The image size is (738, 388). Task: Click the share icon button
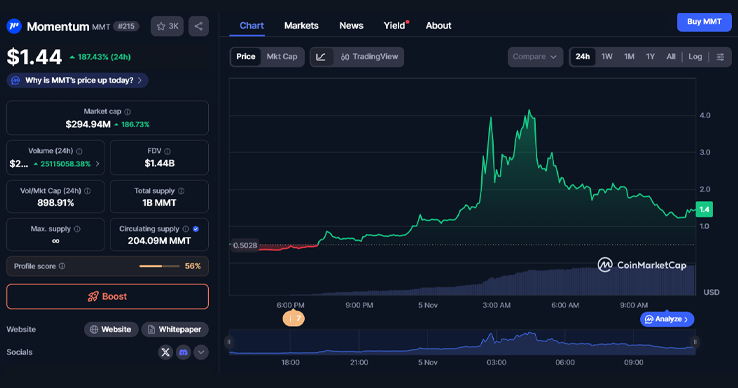(199, 26)
